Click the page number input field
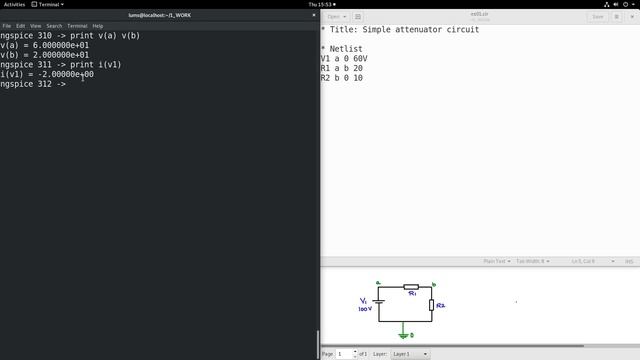This screenshot has height=360, width=640. 344,354
